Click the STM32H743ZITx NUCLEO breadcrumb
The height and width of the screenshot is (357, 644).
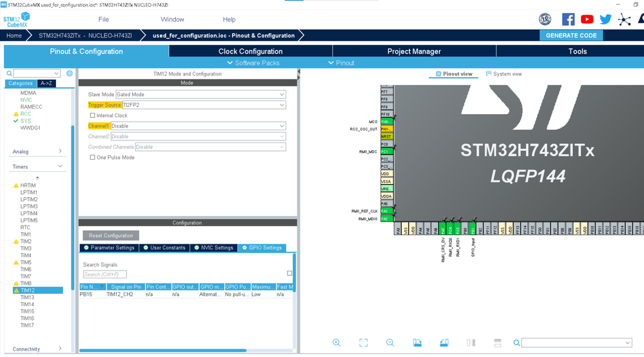tap(86, 35)
